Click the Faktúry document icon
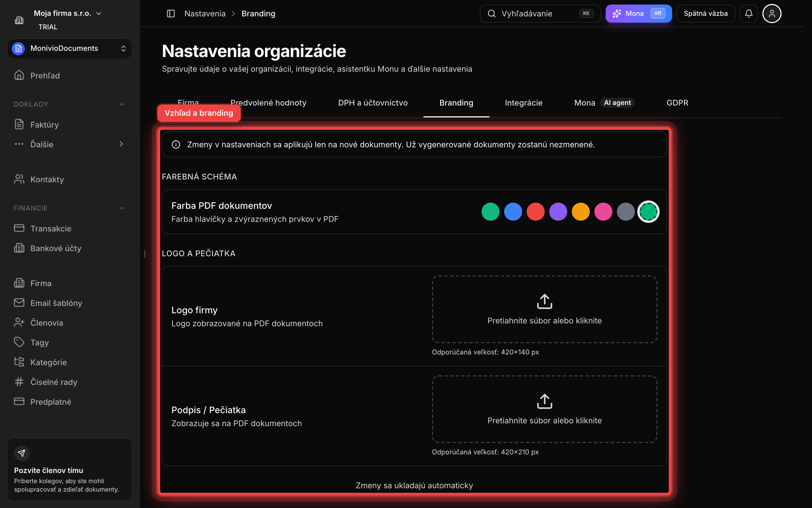812x508 pixels. [19, 124]
